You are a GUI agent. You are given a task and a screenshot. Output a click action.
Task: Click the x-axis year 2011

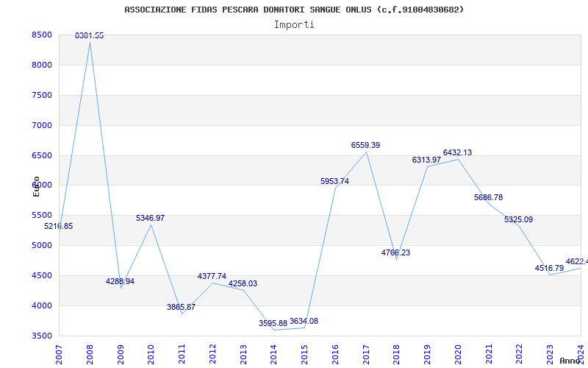click(182, 355)
